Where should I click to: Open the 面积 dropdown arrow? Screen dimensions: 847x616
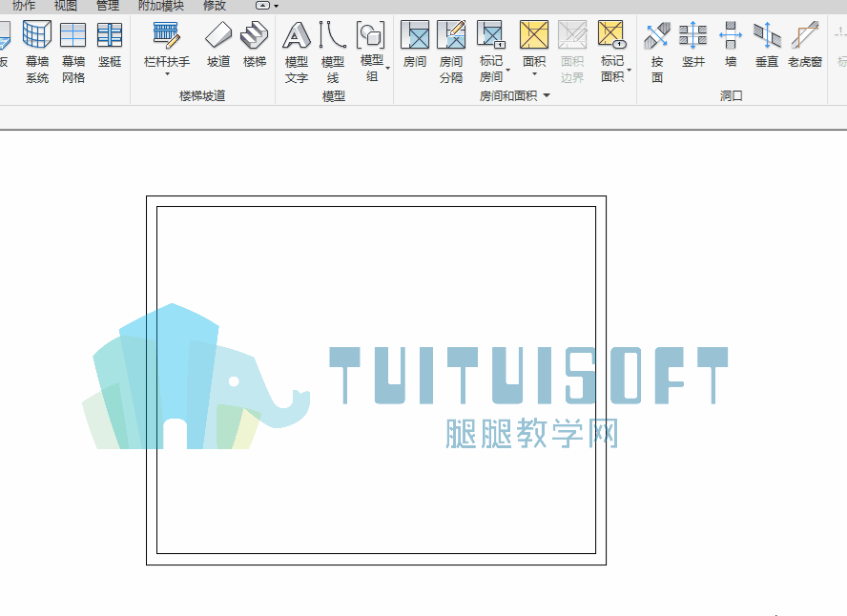coord(534,74)
